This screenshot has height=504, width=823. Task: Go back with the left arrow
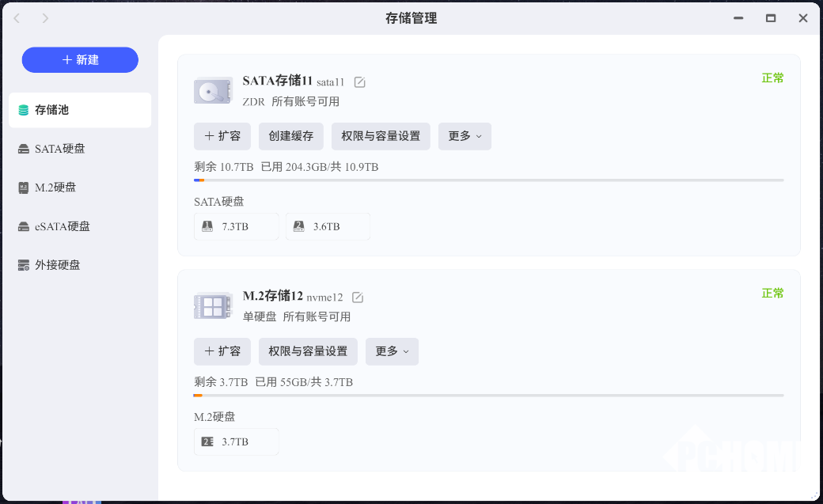click(17, 18)
